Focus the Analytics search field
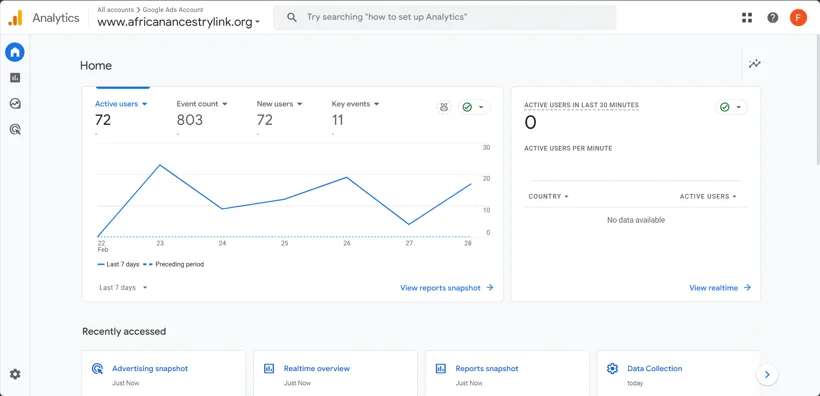820x396 pixels. (x=445, y=17)
